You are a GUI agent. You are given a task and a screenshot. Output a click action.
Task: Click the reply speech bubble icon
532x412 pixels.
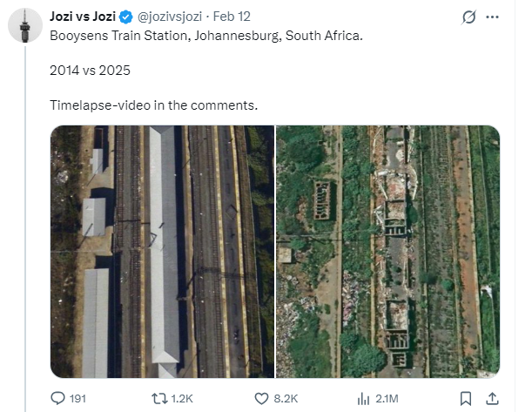[58, 398]
